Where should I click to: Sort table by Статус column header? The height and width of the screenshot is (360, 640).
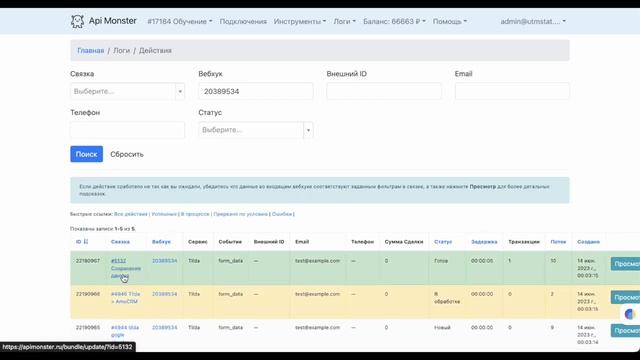(x=443, y=242)
